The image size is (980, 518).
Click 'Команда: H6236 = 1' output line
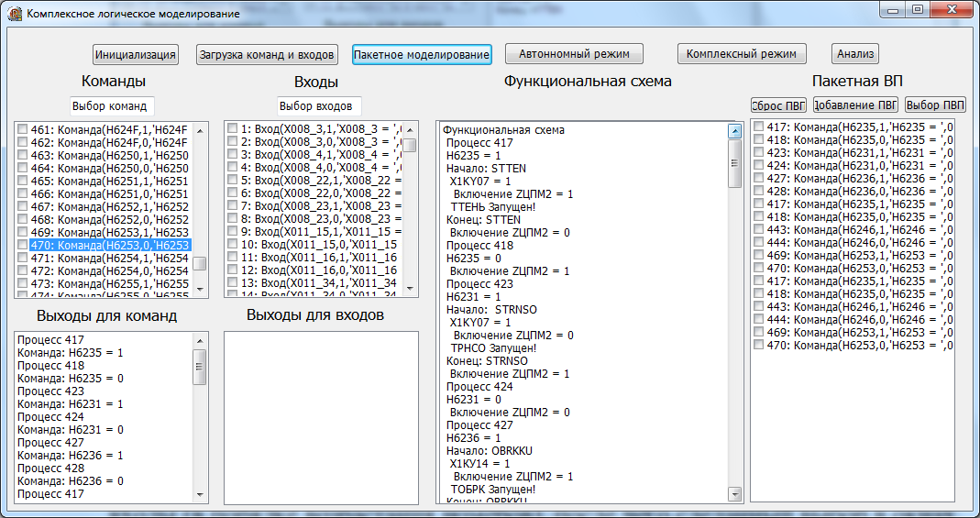click(70, 456)
